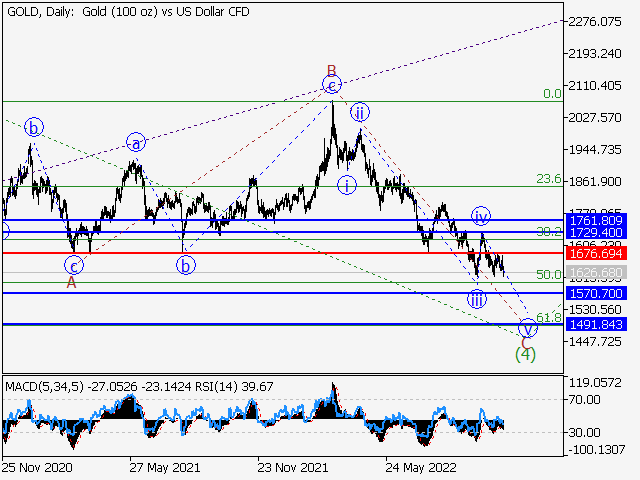The image size is (640, 480).
Task: Click the 1530.560 price axis value
Action: pos(595,309)
